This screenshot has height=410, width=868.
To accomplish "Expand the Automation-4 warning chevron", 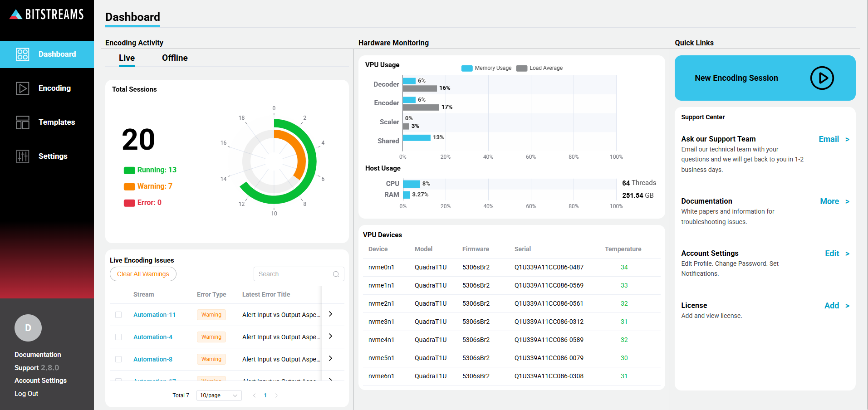I will 331,337.
